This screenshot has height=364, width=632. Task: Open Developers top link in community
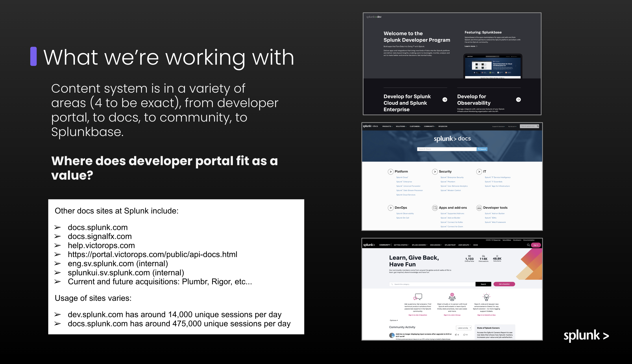pos(517,240)
